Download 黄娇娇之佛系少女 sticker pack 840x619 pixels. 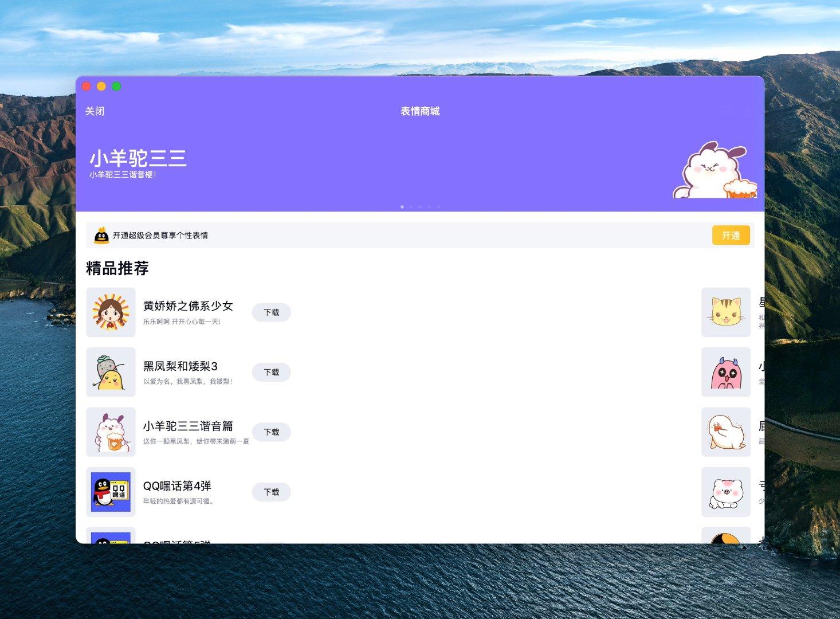pyautogui.click(x=271, y=312)
